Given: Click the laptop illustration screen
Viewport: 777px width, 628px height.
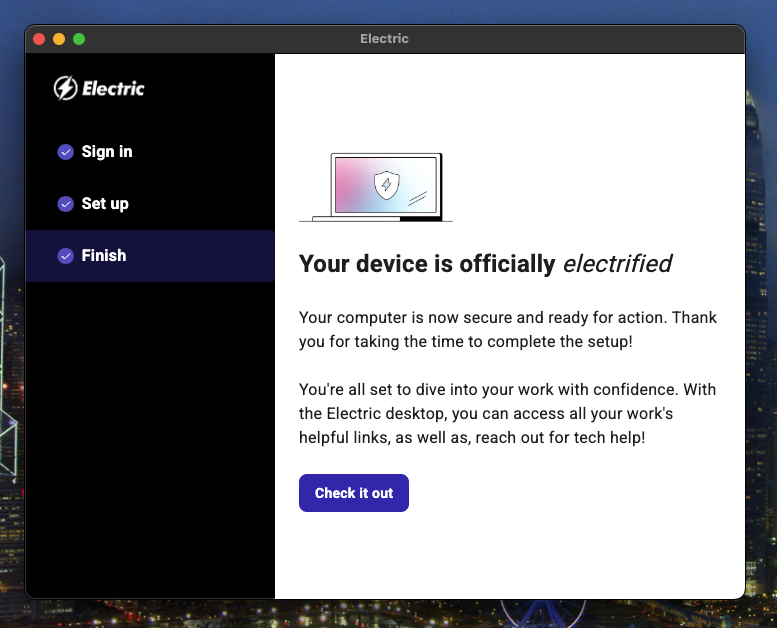Looking at the screenshot, I should [360, 184].
